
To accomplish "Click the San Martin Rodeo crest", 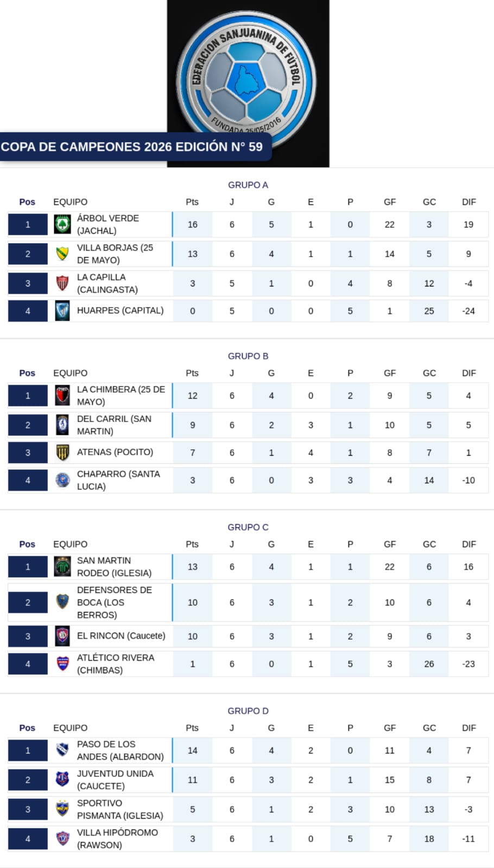I will (x=62, y=567).
